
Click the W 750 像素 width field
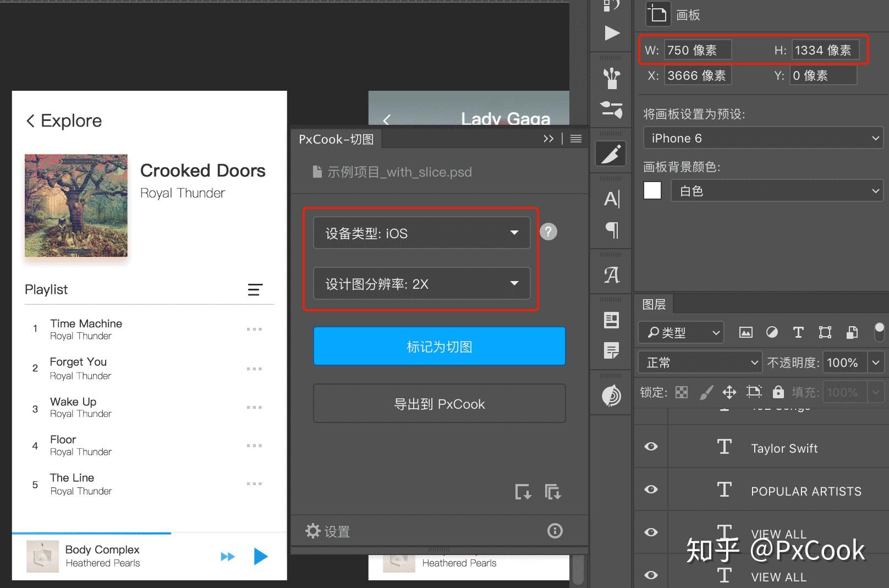coord(699,50)
